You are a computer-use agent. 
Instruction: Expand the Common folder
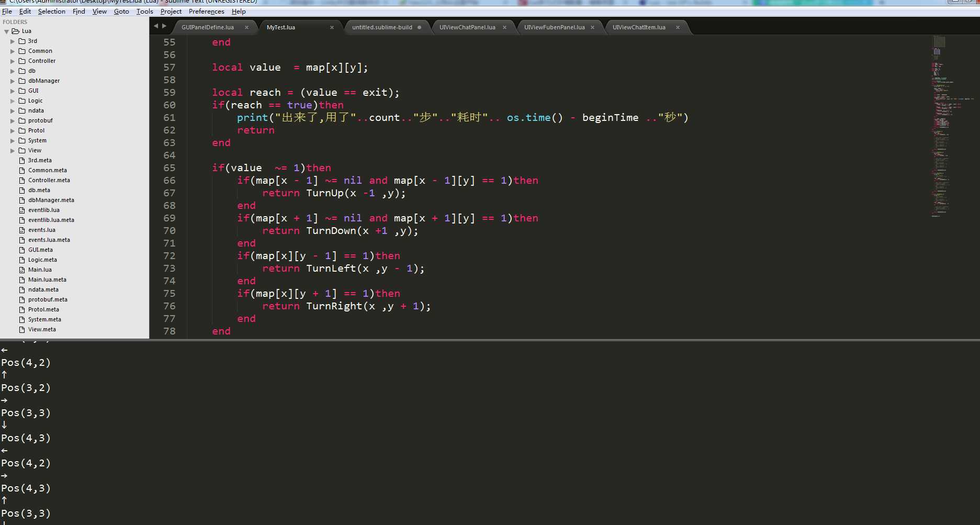(13, 51)
